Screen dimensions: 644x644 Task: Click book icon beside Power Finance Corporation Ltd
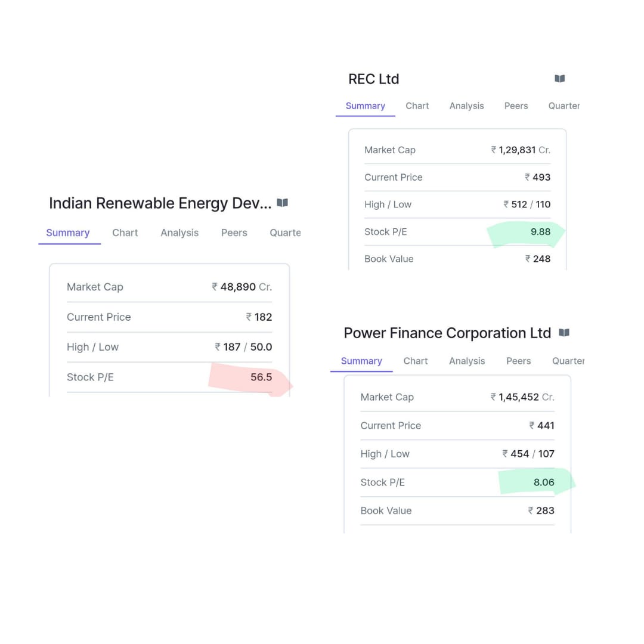pyautogui.click(x=564, y=333)
